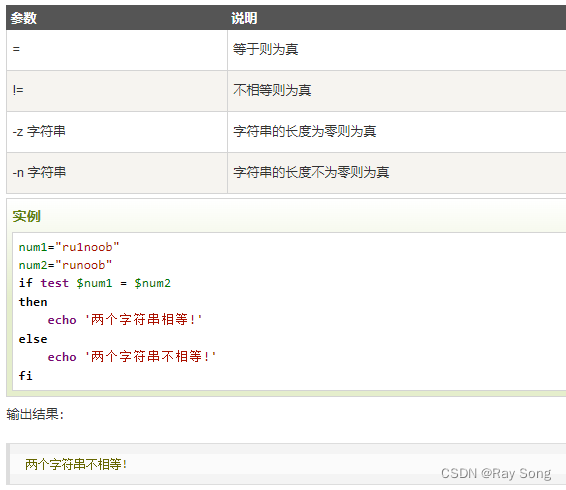Click the echo '两个字符串相等!' line
The width and height of the screenshot is (566, 490).
[x=125, y=320]
